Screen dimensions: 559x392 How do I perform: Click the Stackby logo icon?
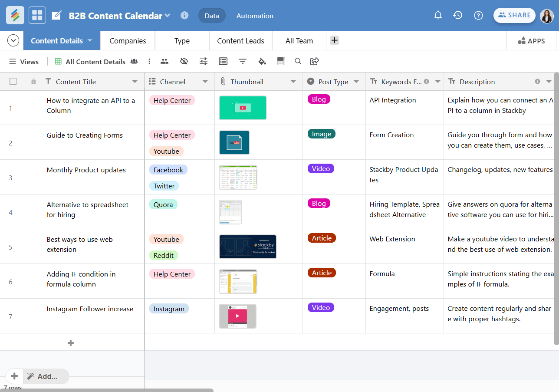tap(15, 15)
